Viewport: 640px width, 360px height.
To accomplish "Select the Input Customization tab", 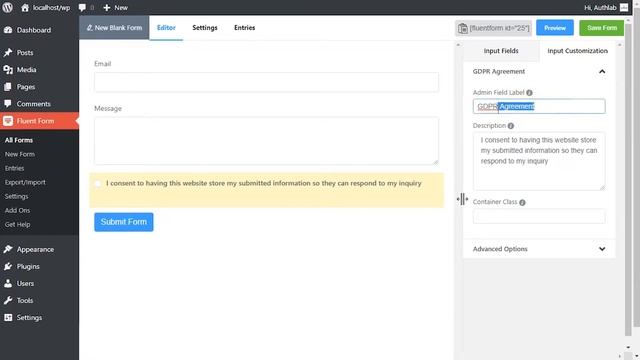I will [x=577, y=51].
